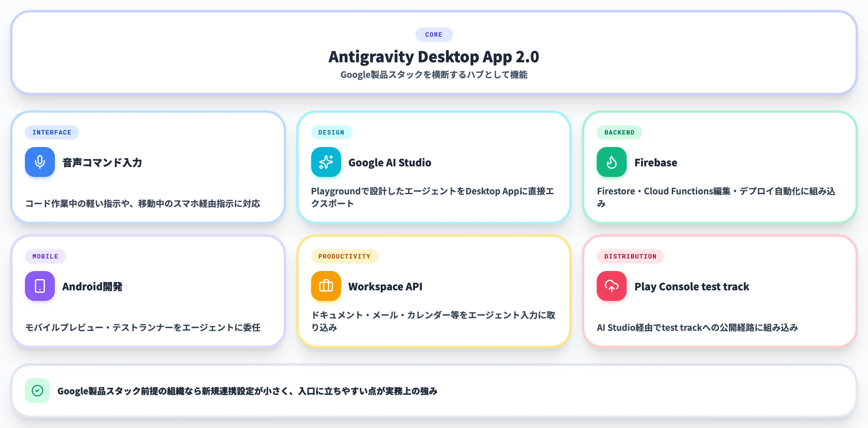Click the description starting Playgroundで設計したエージェント

433,197
